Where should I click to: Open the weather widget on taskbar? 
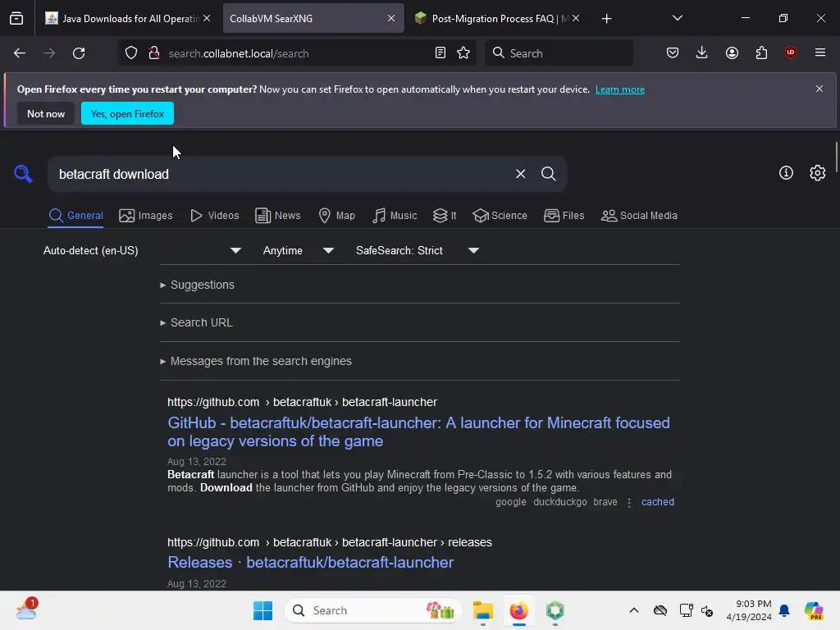26,609
